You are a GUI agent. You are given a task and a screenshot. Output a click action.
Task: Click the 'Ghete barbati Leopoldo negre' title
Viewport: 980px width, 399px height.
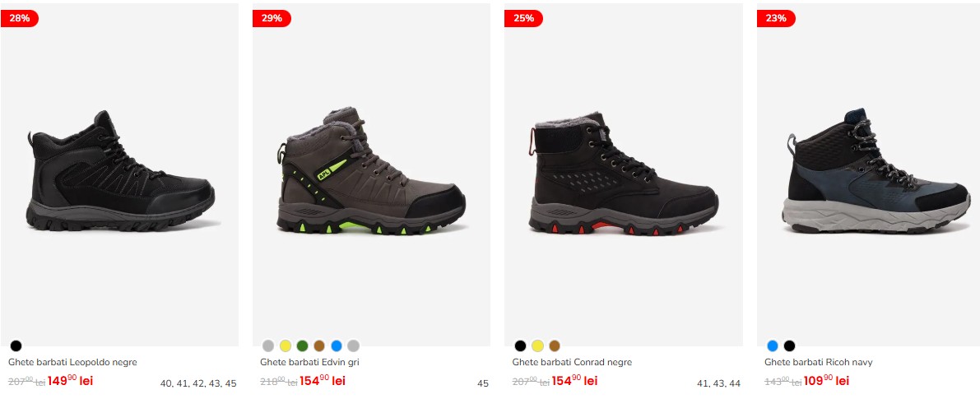72,362
